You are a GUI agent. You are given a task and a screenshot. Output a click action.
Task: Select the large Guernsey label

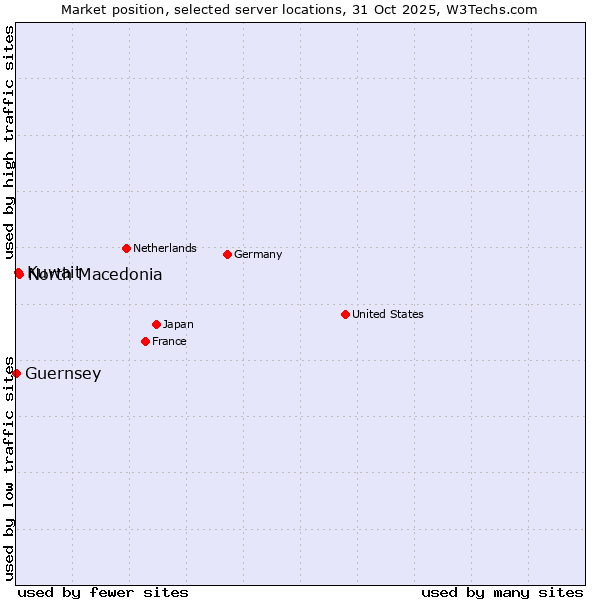tap(63, 374)
